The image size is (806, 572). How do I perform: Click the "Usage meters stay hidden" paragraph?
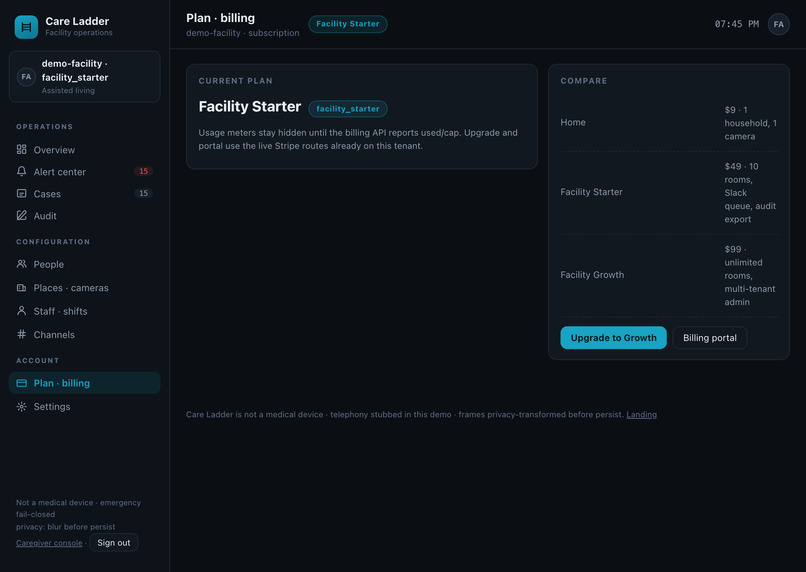[358, 139]
